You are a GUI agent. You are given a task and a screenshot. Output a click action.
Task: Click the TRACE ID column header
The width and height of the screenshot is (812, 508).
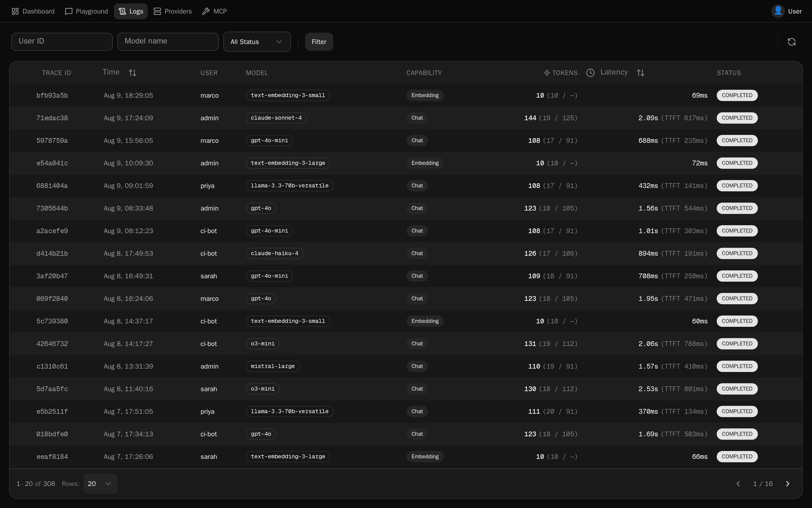point(56,73)
